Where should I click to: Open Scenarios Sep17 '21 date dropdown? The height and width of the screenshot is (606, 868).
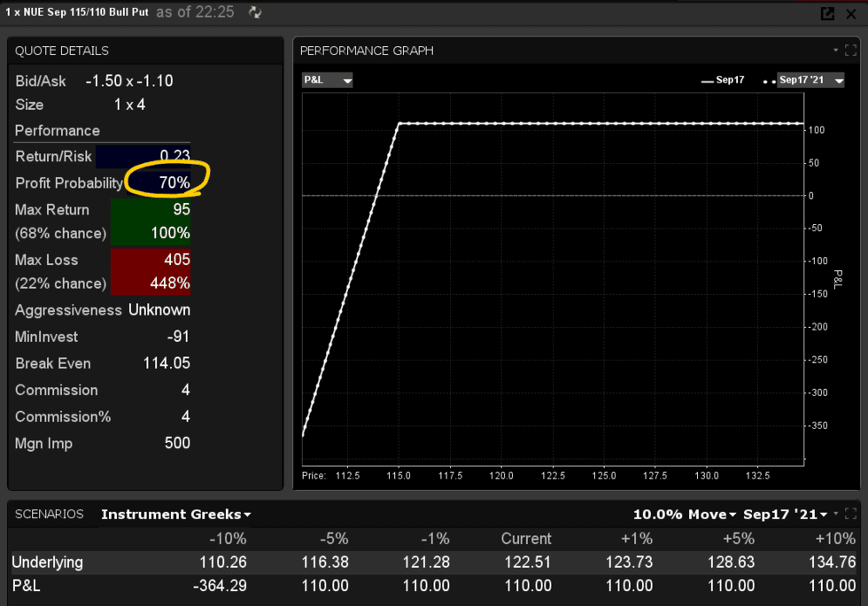coord(785,514)
